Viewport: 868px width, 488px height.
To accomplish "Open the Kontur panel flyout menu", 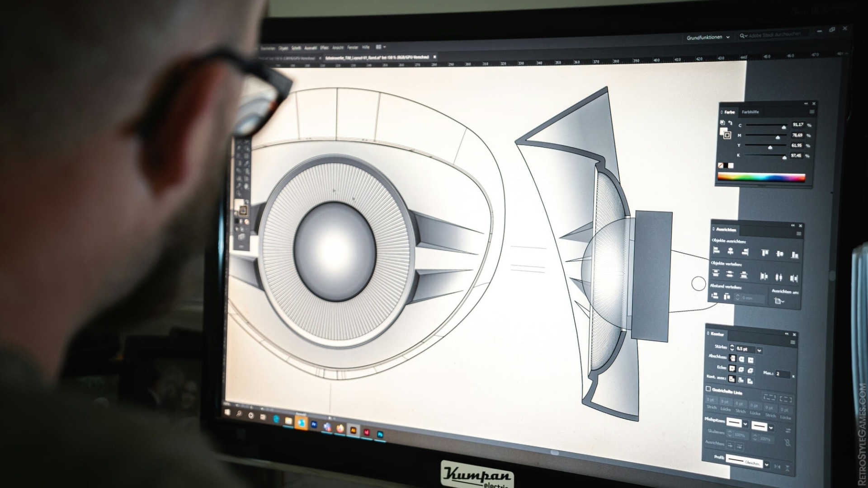I will [x=793, y=343].
